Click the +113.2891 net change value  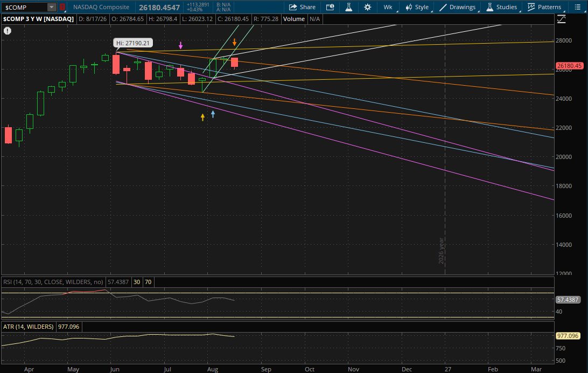[198, 4]
